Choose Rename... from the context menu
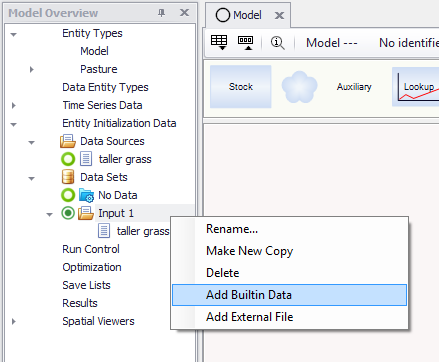 (x=289, y=229)
